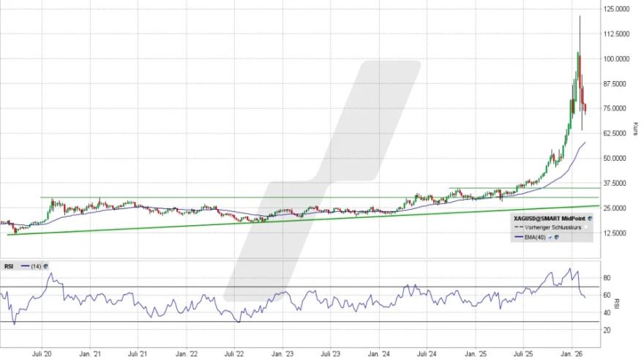
Task: Click the (14) period value in the RSI legend
Action: [x=35, y=266]
